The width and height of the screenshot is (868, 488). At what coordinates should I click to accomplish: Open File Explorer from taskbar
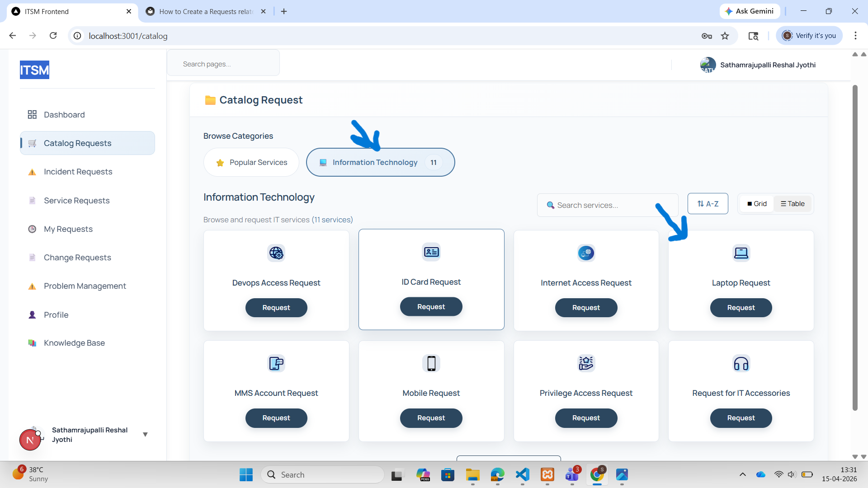(473, 474)
